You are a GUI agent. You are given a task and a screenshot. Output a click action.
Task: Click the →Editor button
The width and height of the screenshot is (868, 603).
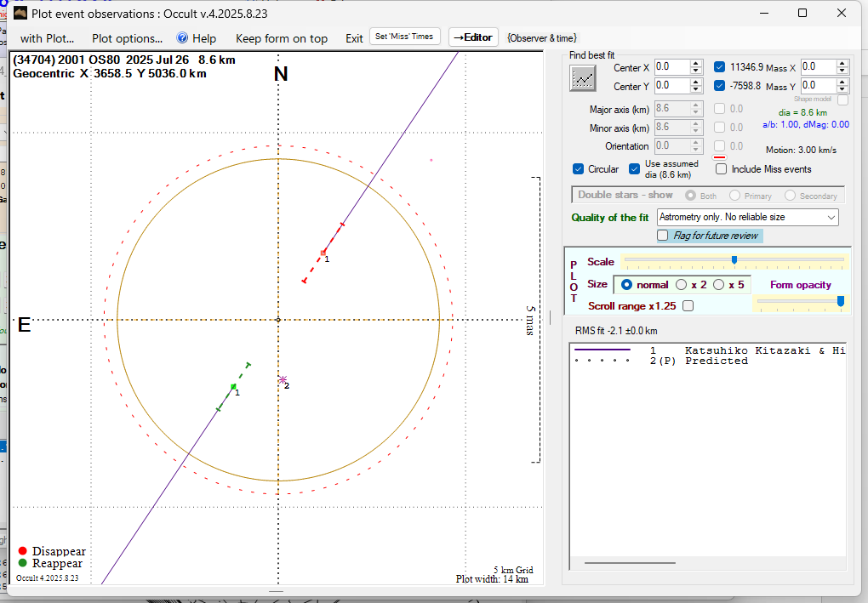472,37
